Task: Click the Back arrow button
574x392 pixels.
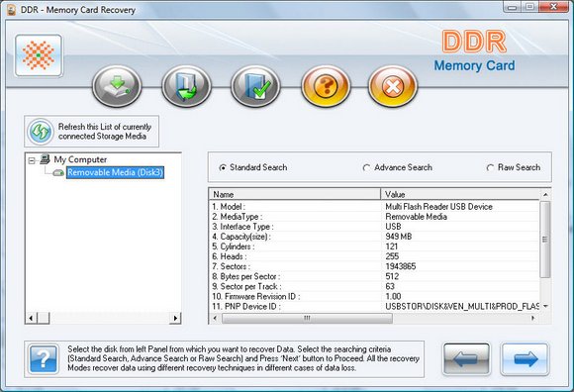Action: [466, 359]
